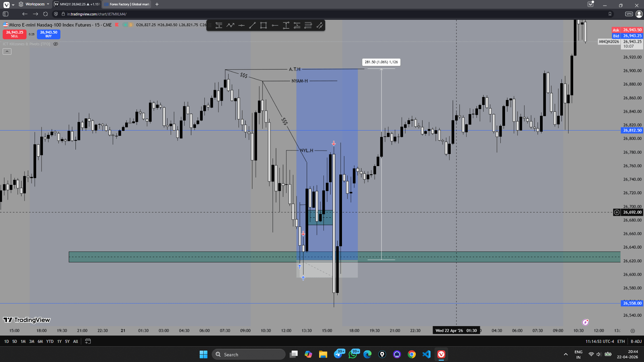Screen dimensions: 644x362
Task: Click the purple lightning event marker
Action: click(585, 322)
